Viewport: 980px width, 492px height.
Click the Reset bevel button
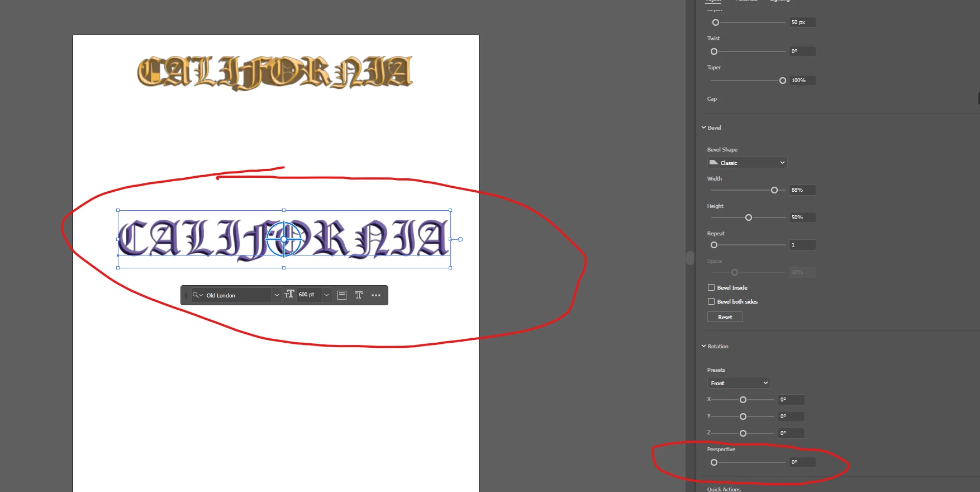[725, 317]
